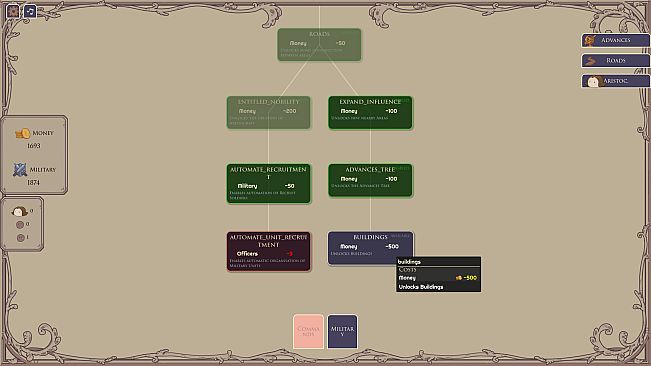
Task: Click the third round population icon
Action: [20, 238]
